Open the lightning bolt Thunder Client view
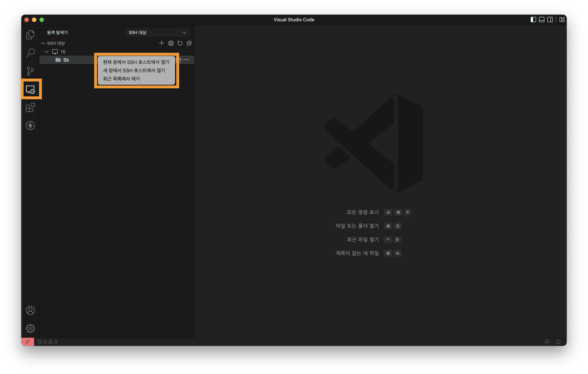Viewport: 588px width, 374px height. 30,126
